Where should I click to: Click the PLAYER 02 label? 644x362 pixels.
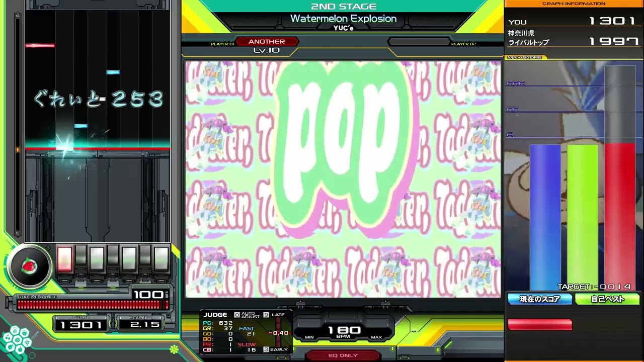click(463, 44)
